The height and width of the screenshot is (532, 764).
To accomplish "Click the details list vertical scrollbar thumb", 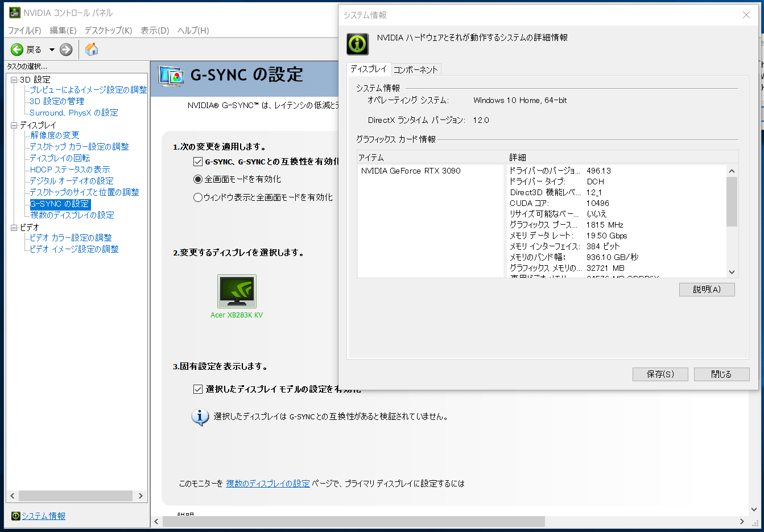I will point(732,201).
